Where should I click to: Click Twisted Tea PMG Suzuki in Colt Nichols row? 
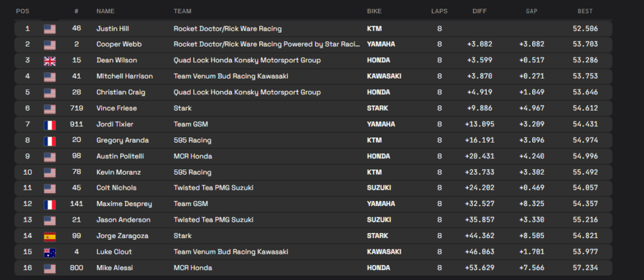[x=214, y=188]
